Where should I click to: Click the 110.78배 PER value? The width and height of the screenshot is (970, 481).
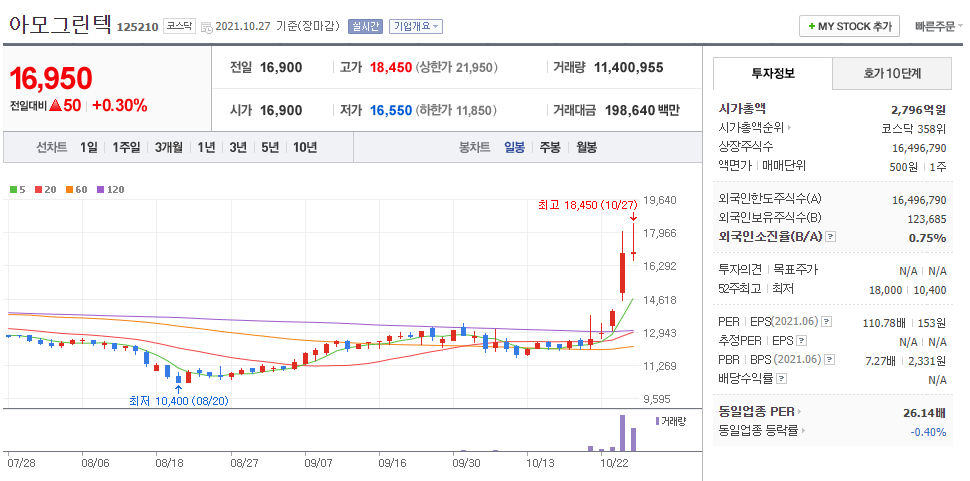[885, 323]
